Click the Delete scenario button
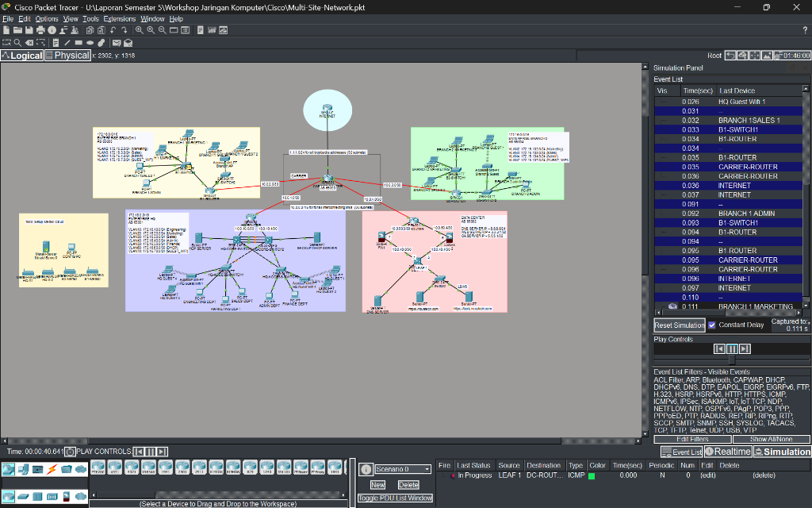The width and height of the screenshot is (812, 508). 408,485
